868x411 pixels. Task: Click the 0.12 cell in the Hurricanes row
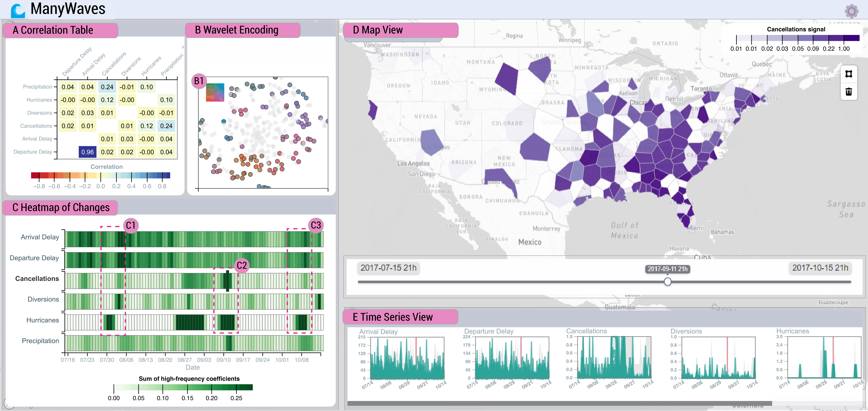point(107,100)
